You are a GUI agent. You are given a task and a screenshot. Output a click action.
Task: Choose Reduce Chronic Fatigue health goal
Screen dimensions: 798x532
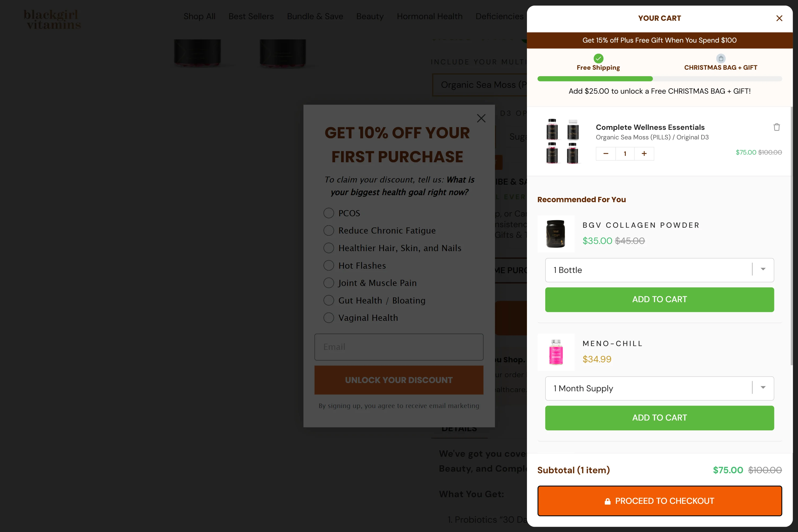tap(329, 231)
